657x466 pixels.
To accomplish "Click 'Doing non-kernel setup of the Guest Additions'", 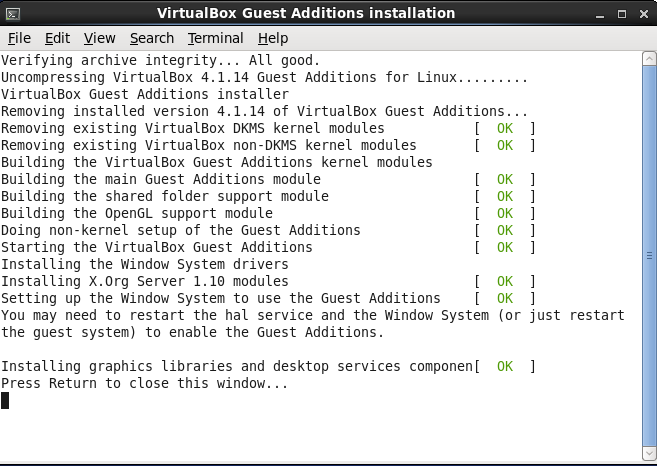I will pyautogui.click(x=181, y=230).
